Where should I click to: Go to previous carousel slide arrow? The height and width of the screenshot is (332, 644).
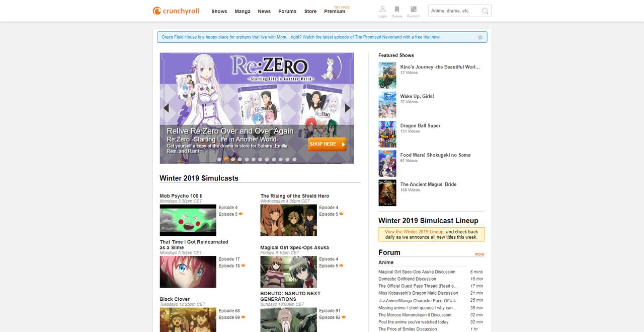[x=166, y=108]
